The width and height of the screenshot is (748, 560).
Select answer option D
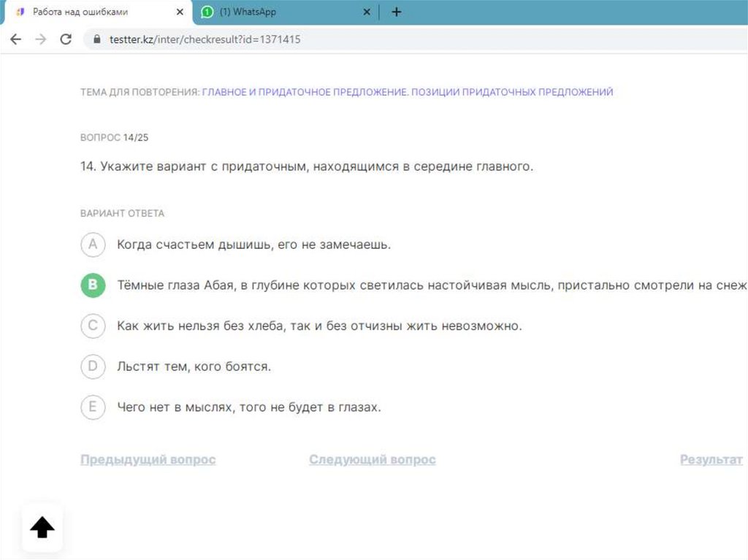[x=93, y=367]
